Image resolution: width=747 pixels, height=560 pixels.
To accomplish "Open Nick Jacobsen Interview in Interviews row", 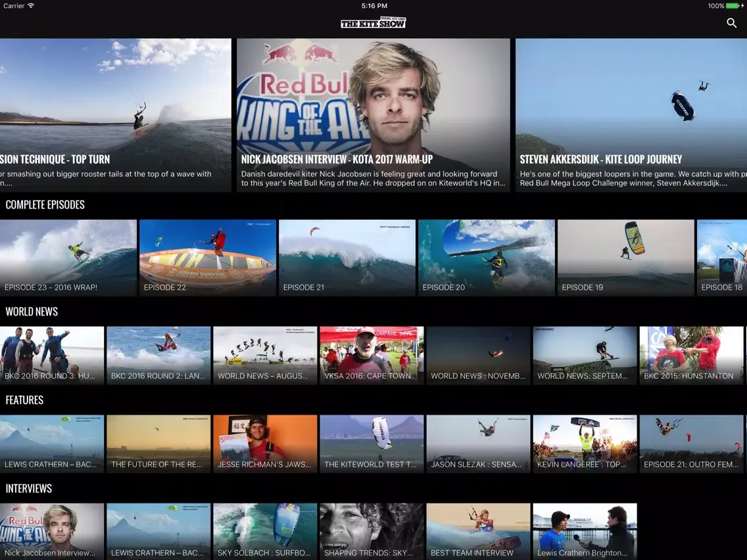I will coord(52,532).
